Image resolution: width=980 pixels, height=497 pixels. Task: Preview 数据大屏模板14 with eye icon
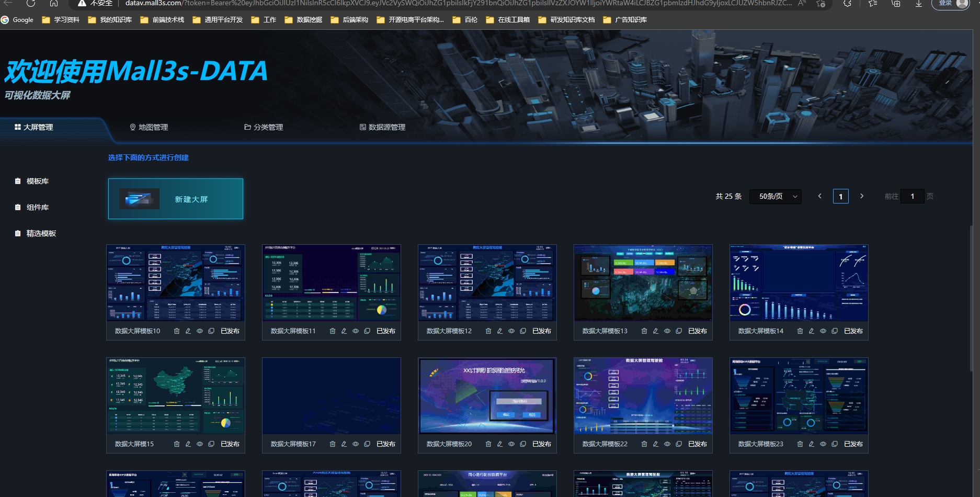[823, 331]
